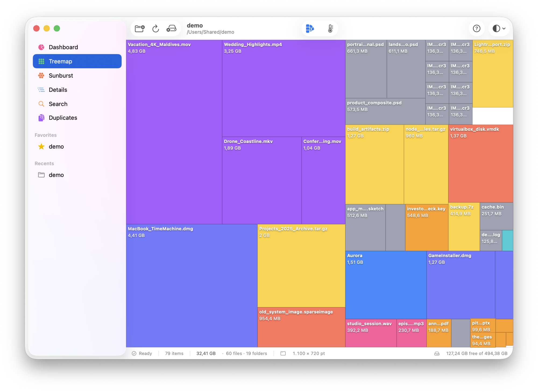Viewport: 538px width, 392px height.
Task: Select the 125,8 log file tile
Action: point(491,241)
